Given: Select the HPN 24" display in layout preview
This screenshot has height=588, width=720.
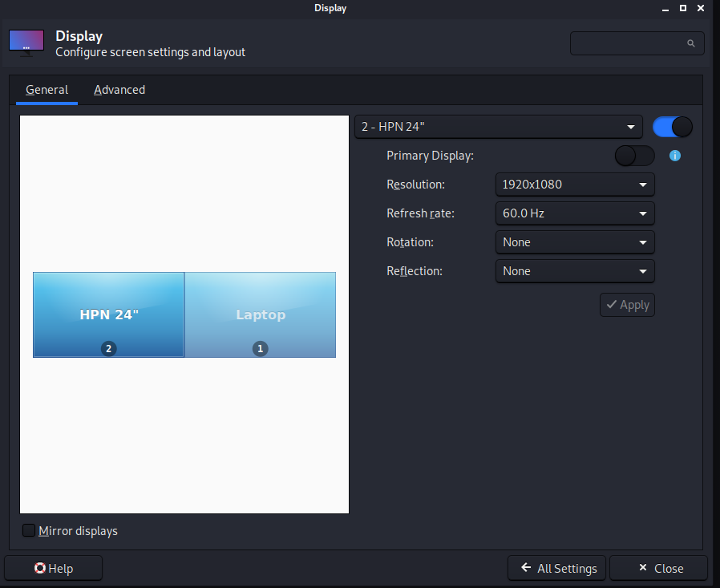Looking at the screenshot, I should pos(109,314).
